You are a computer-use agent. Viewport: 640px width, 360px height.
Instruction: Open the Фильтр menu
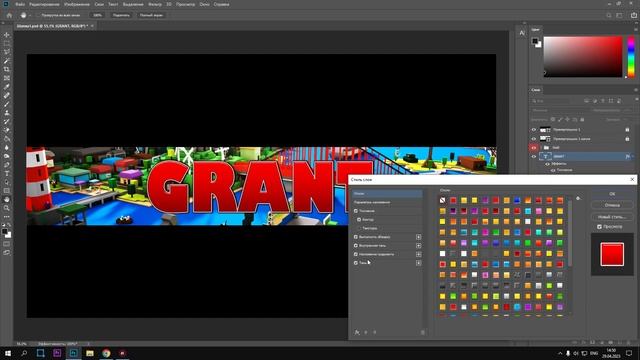155,4
